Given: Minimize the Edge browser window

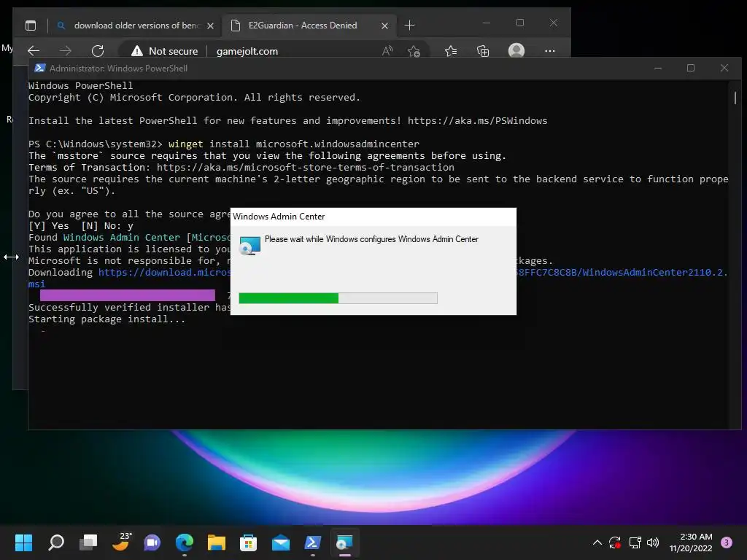Looking at the screenshot, I should point(487,23).
